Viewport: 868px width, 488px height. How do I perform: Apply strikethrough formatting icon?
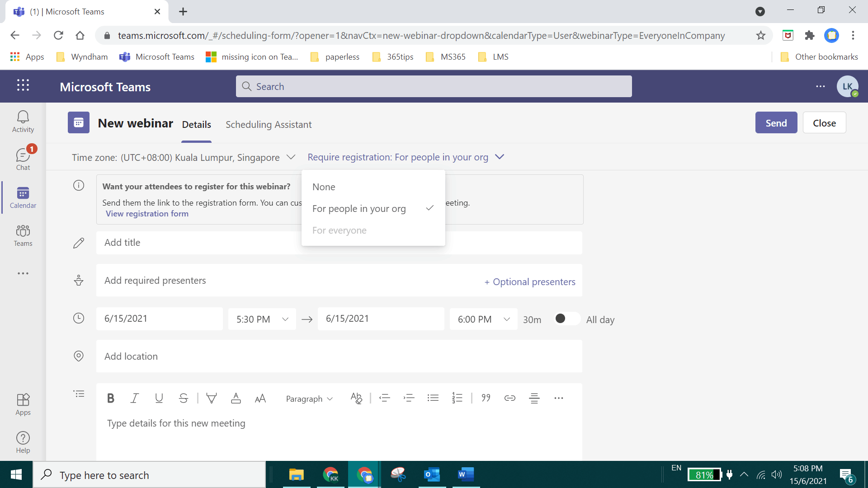coord(183,398)
